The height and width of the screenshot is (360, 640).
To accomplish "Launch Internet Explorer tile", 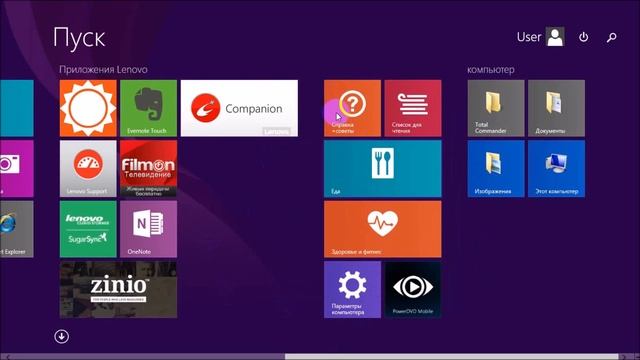I will click(x=17, y=229).
